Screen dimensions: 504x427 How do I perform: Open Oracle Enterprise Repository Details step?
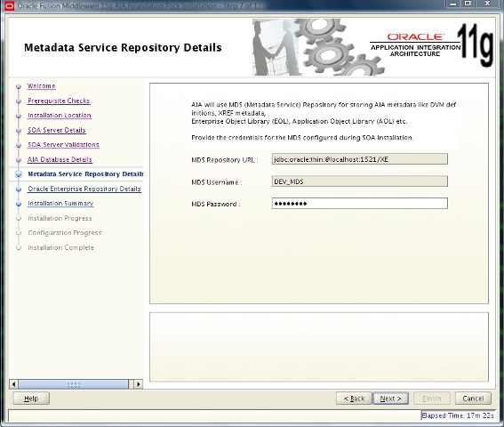pyautogui.click(x=84, y=189)
